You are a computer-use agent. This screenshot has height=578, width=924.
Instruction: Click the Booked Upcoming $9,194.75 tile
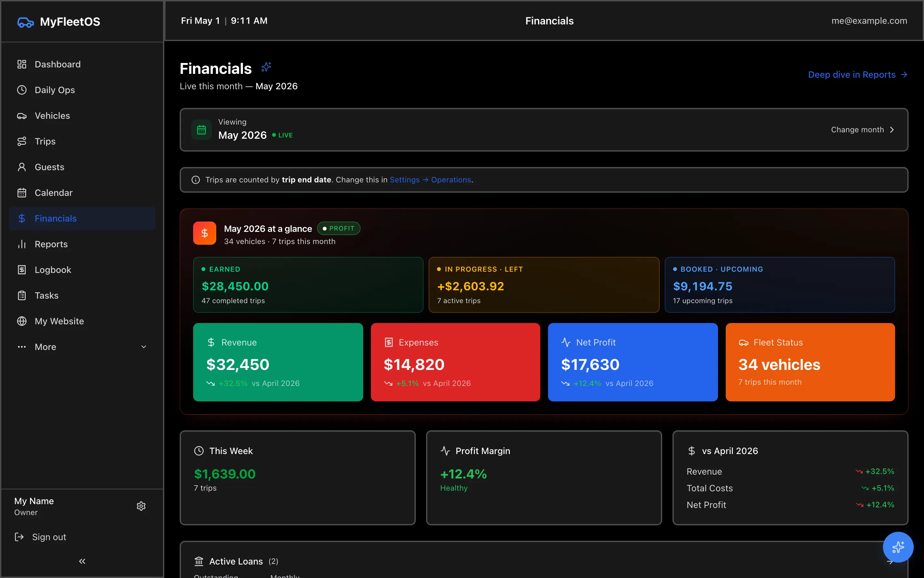pyautogui.click(x=780, y=285)
